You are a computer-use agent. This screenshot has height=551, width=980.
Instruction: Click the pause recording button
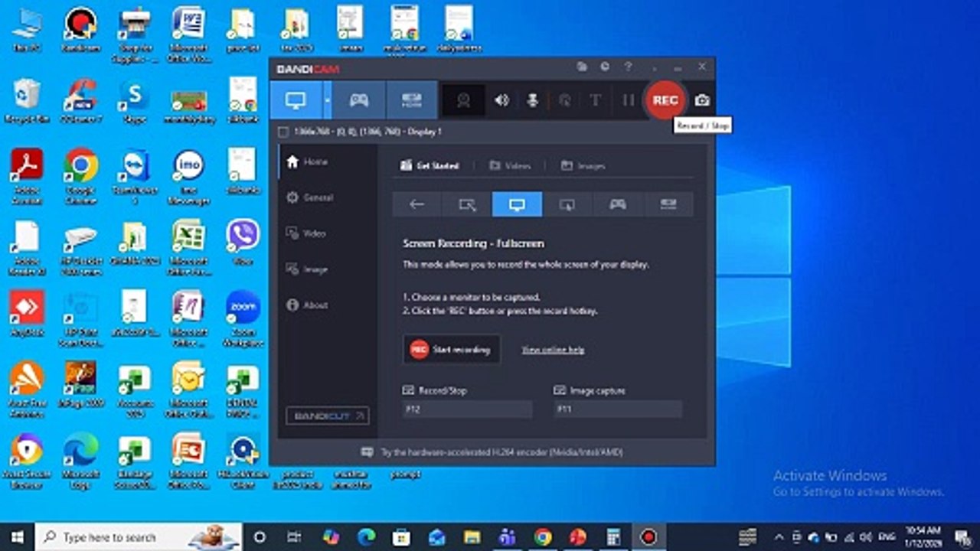click(x=628, y=100)
